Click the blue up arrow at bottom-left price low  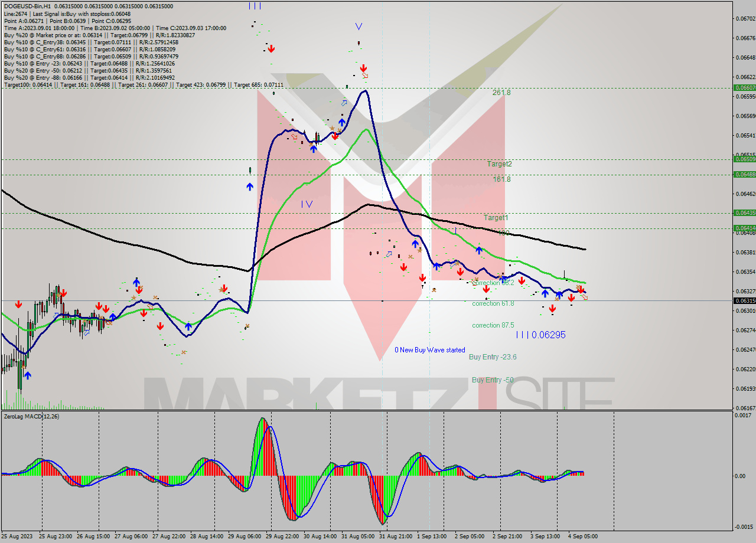(x=27, y=375)
